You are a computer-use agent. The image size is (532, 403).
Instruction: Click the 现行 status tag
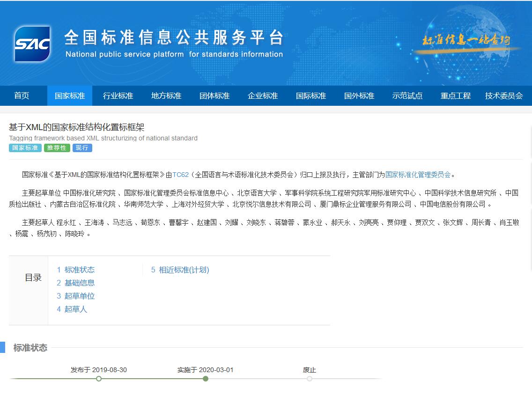coord(82,148)
